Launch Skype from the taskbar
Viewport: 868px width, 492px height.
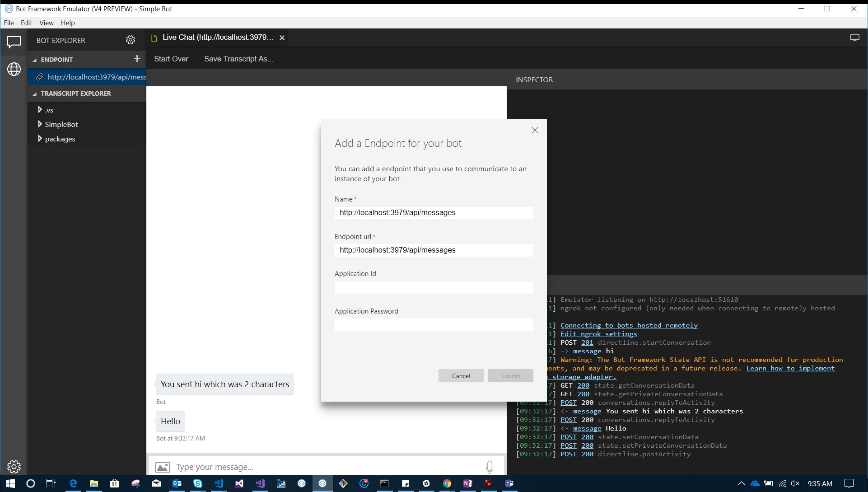pyautogui.click(x=198, y=483)
